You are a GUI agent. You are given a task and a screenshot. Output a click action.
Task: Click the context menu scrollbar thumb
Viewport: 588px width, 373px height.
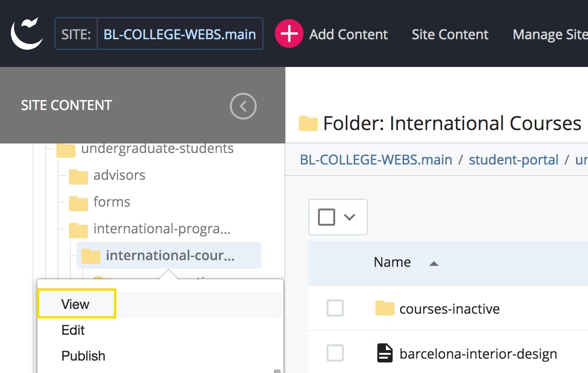pos(277,371)
